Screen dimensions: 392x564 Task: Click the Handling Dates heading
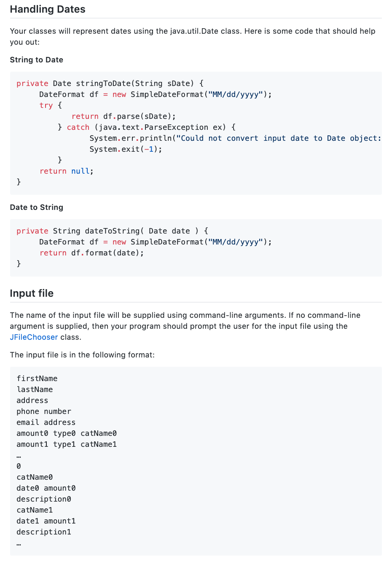click(x=48, y=9)
